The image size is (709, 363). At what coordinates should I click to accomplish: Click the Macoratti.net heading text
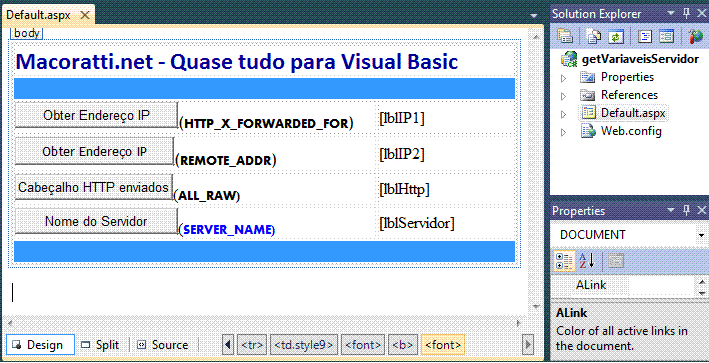(237, 62)
